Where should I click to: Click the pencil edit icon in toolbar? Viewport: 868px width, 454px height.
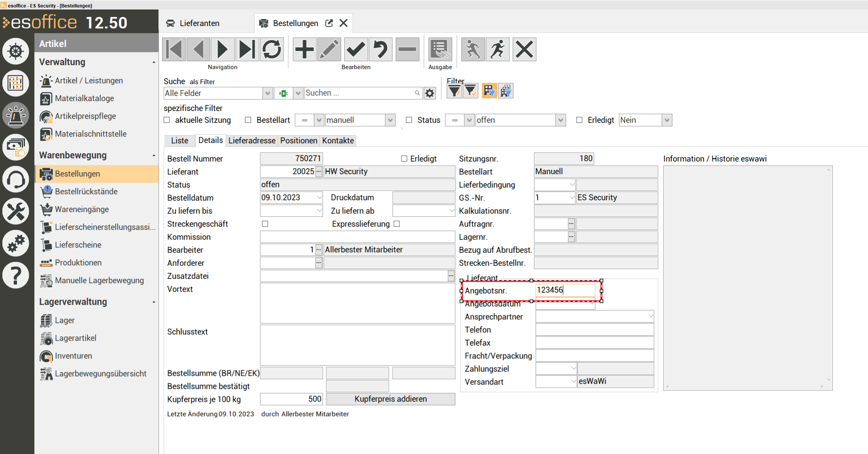click(329, 49)
